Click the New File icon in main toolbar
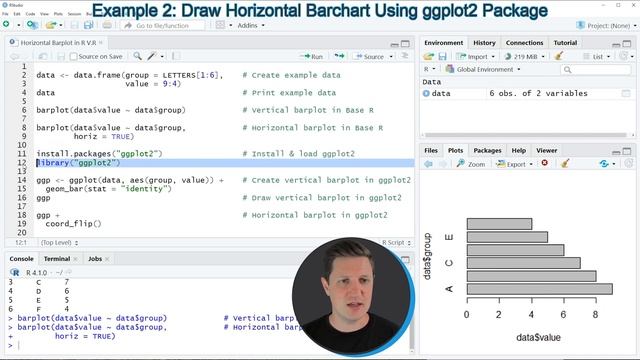Viewport: 640px width, 360px height. tap(6, 24)
